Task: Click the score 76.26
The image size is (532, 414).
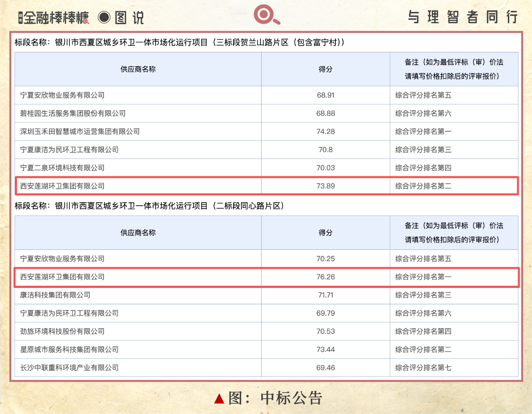Action: point(325,277)
